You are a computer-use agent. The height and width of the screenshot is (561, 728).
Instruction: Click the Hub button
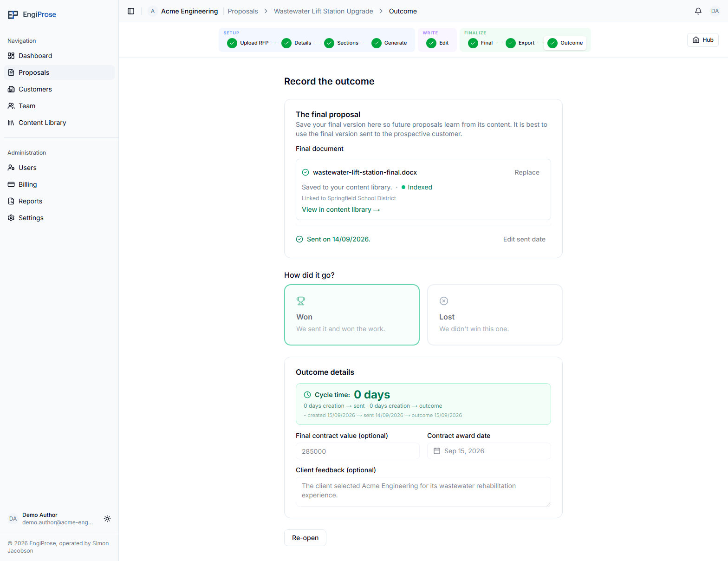tap(703, 40)
